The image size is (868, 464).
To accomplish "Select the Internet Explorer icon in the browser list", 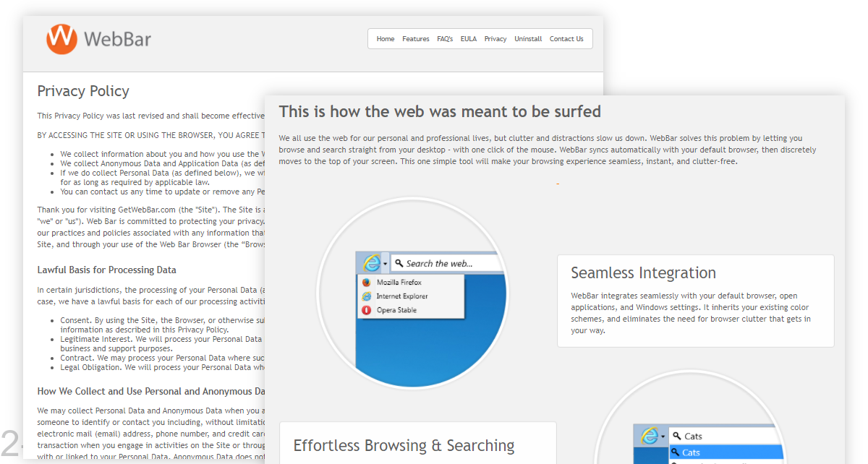I will pos(367,296).
